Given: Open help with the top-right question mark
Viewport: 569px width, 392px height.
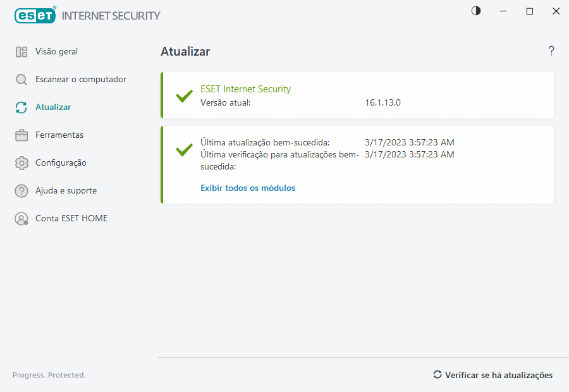Looking at the screenshot, I should pos(551,51).
